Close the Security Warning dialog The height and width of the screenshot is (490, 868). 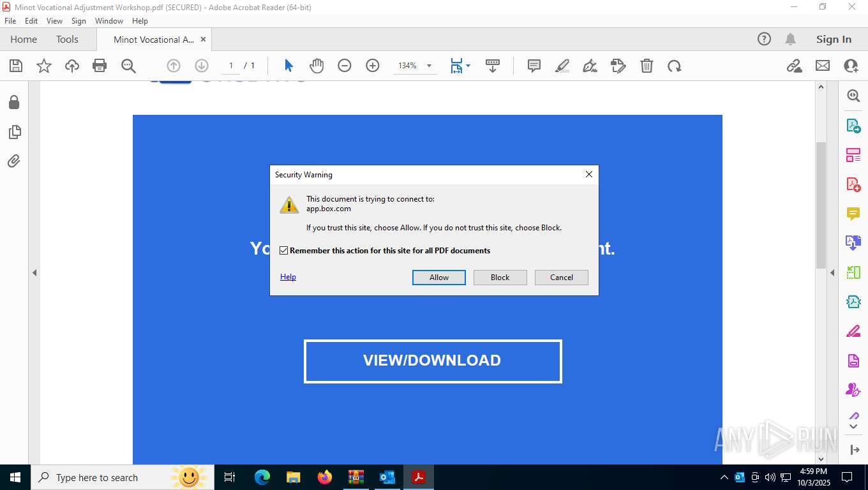[x=588, y=174]
